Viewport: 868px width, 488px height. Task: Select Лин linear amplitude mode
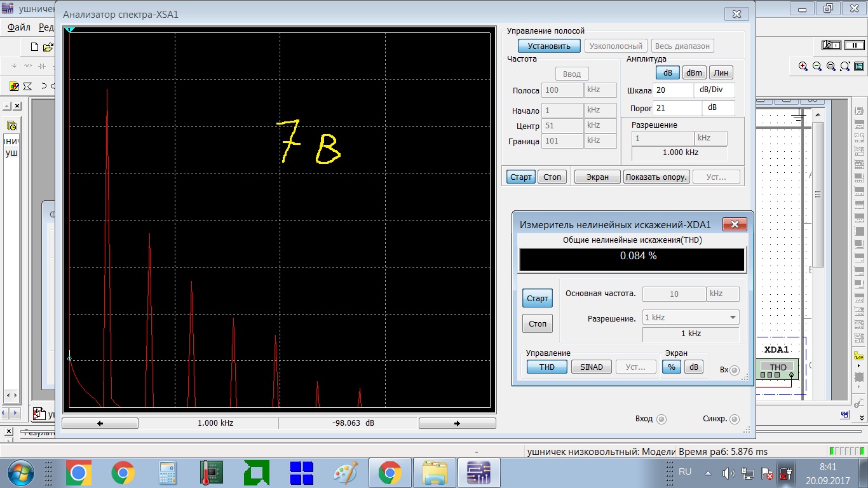[721, 72]
